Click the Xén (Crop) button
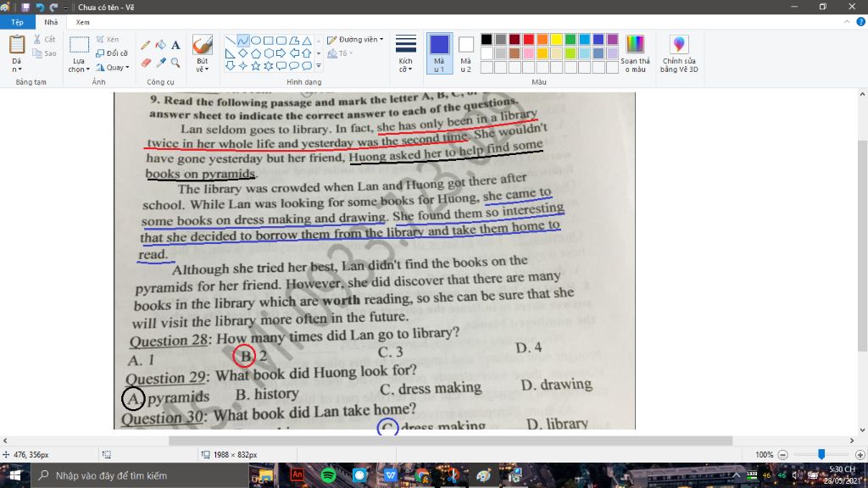868x488 pixels. tap(108, 39)
